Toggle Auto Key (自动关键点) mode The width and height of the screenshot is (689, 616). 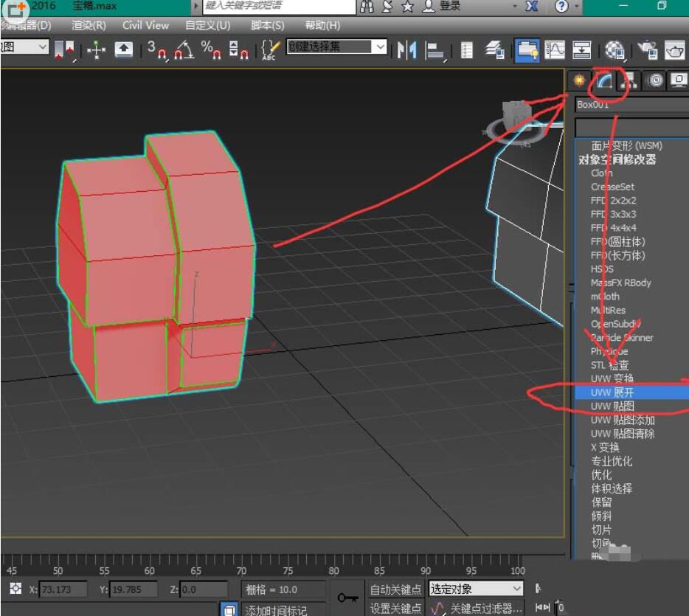click(x=396, y=589)
